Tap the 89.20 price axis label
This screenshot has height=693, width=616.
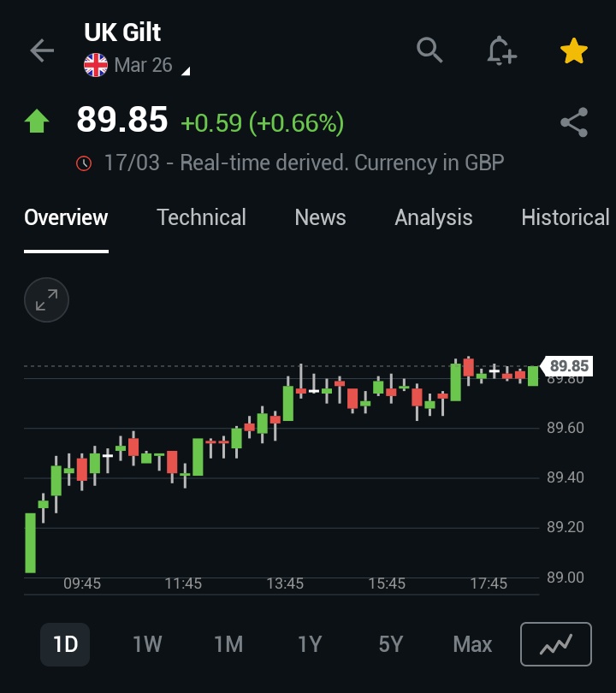[x=566, y=527]
